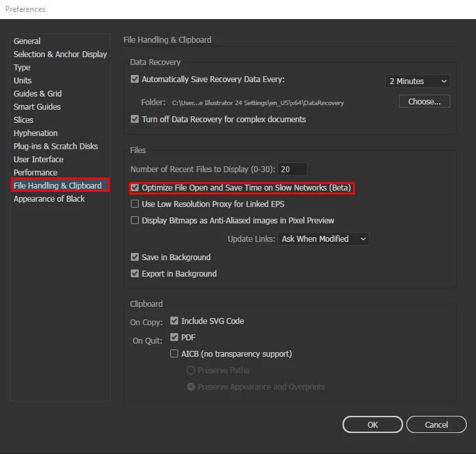The image size is (476, 454).
Task: Uncheck Include SVG Code on copy
Action: [x=174, y=321]
